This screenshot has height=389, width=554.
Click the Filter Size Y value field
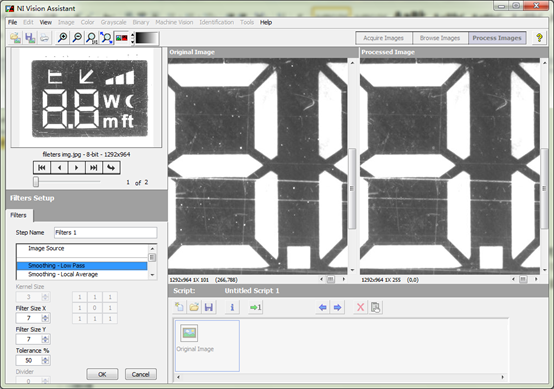pos(29,339)
